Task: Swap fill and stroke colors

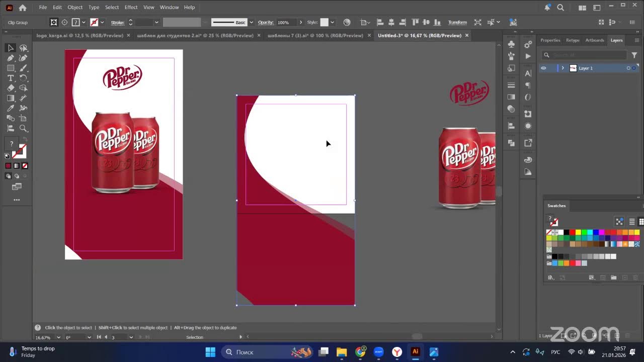Action: point(25,140)
